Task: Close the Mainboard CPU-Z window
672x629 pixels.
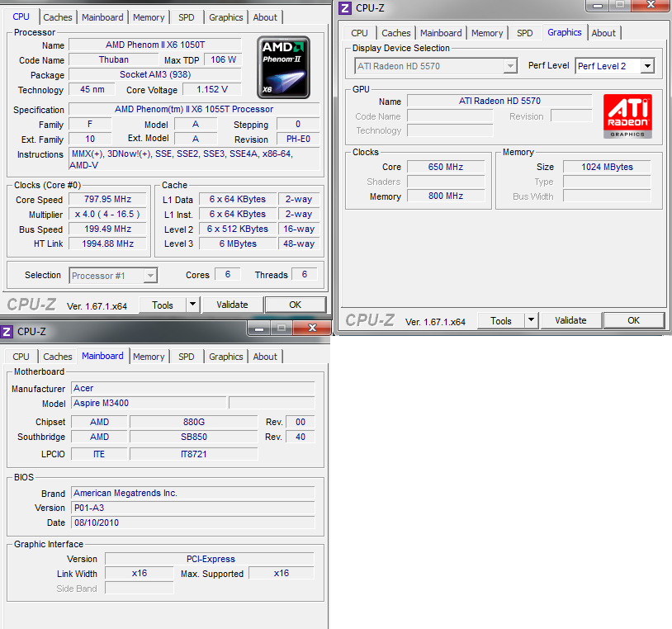Action: click(312, 329)
